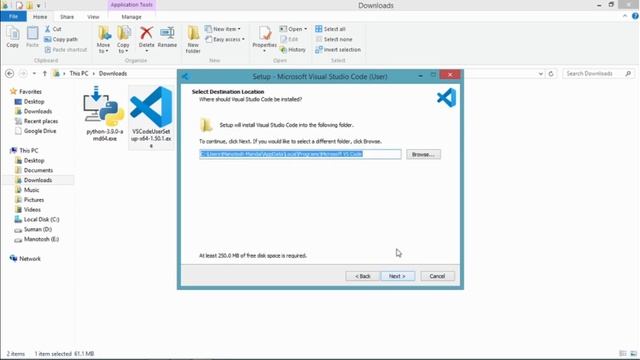This screenshot has height=360, width=640.
Task: Click Downloads in the address breadcrumb
Action: tap(113, 73)
